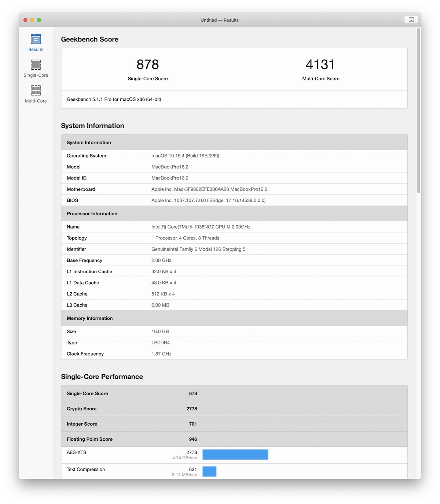The height and width of the screenshot is (504, 440).
Task: Select the Operating System row value
Action: pyautogui.click(x=185, y=156)
